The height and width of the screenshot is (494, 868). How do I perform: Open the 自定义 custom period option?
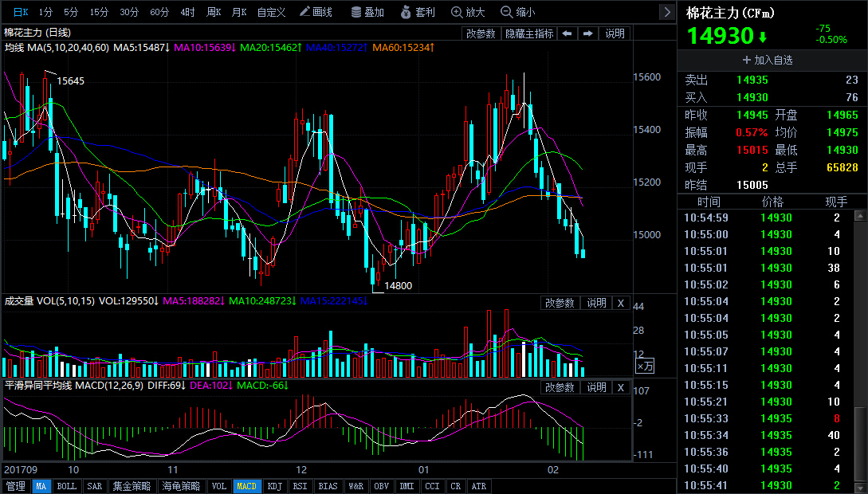pos(271,12)
